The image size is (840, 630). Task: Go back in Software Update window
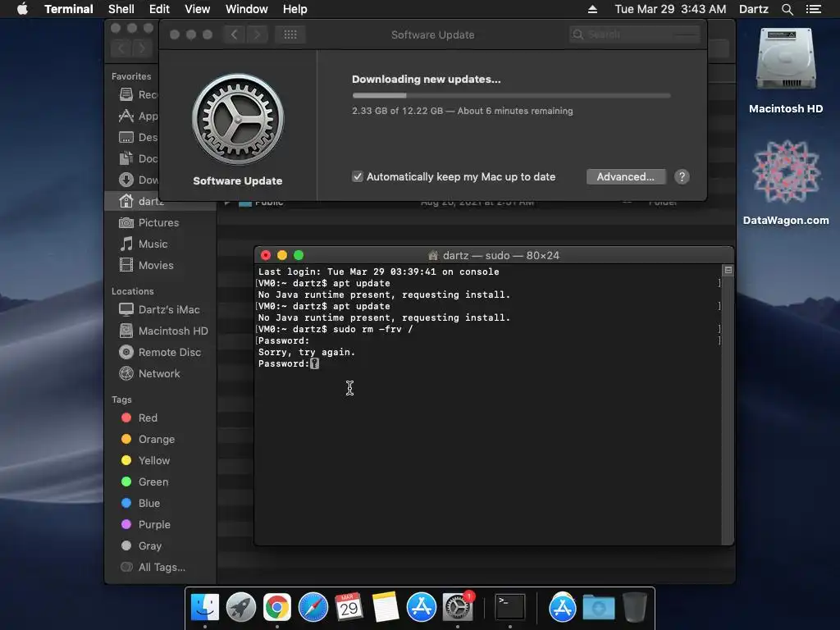coord(234,34)
